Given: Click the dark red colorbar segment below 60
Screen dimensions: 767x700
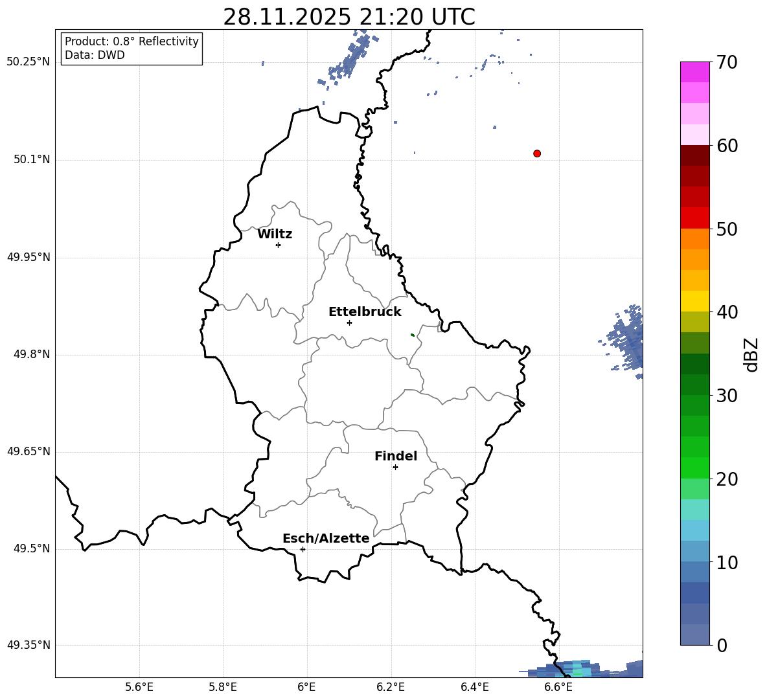Looking at the screenshot, I should pyautogui.click(x=694, y=155).
